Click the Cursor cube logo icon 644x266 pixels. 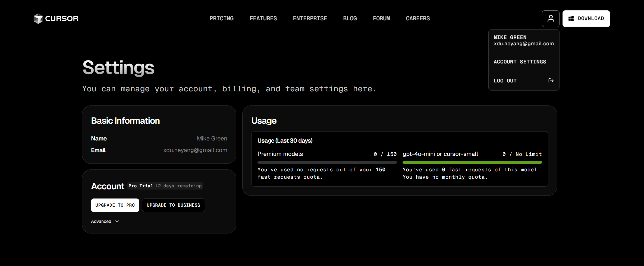pyautogui.click(x=38, y=18)
